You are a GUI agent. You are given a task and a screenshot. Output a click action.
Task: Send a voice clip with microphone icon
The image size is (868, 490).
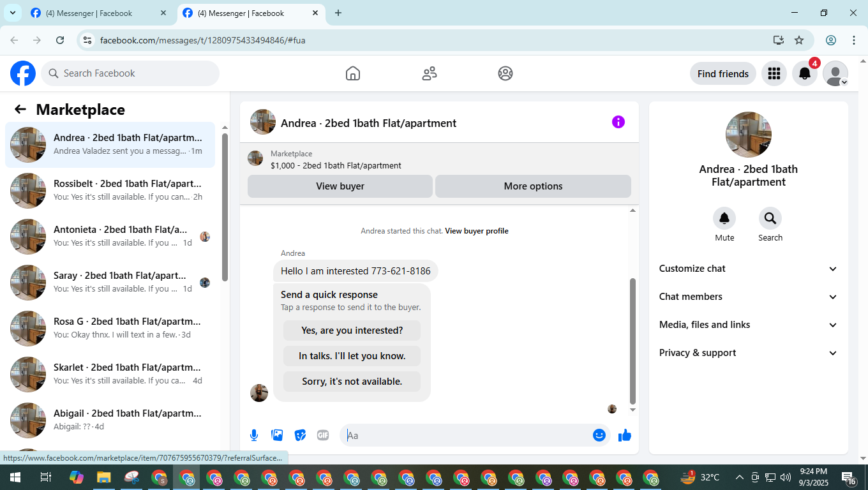tap(254, 435)
